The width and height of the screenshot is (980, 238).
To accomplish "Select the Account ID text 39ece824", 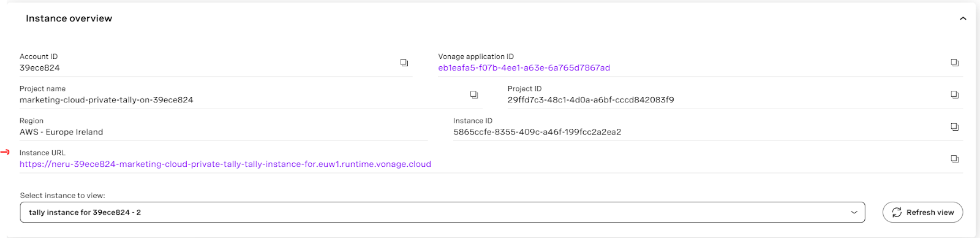I will tap(40, 68).
